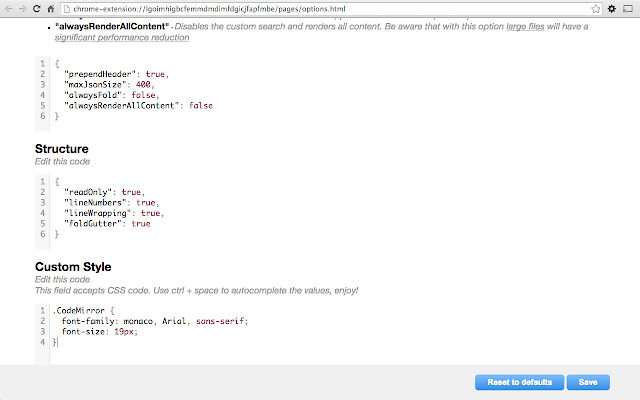Place cursor on "maxJsonSize": 400 line

coord(109,85)
